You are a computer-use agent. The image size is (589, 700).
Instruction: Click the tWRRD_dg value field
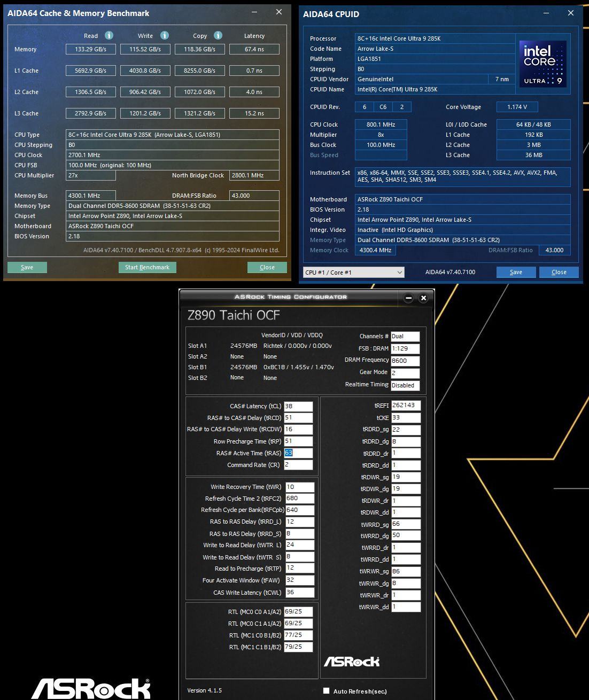click(406, 535)
